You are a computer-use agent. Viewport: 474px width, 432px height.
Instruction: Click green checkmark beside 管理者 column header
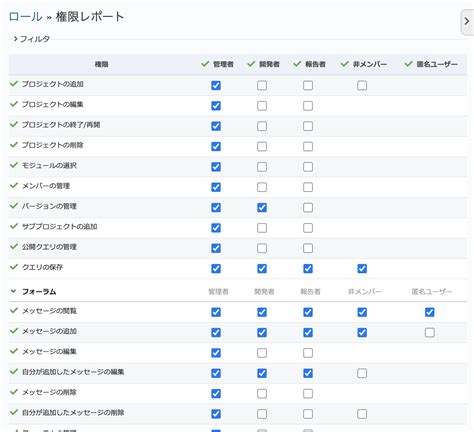click(205, 64)
